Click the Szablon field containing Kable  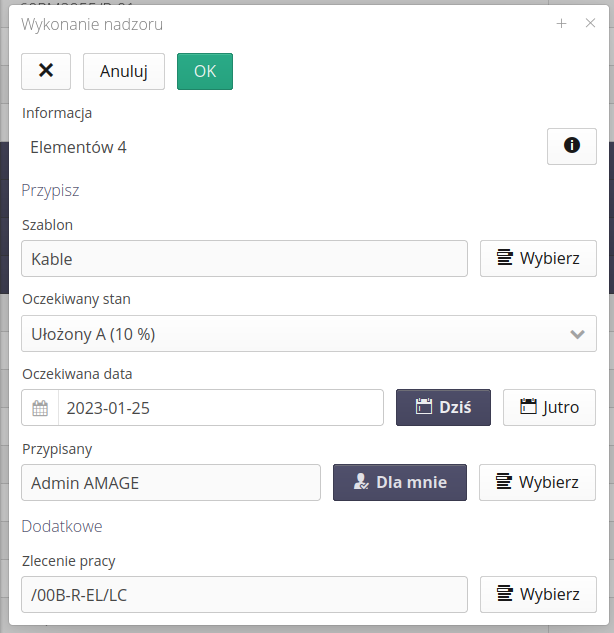pos(244,258)
